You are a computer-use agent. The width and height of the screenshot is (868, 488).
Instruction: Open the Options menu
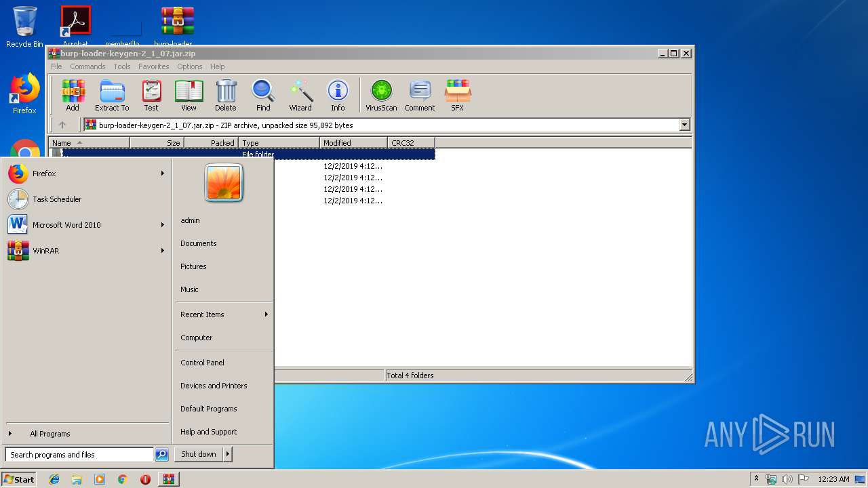coord(190,66)
